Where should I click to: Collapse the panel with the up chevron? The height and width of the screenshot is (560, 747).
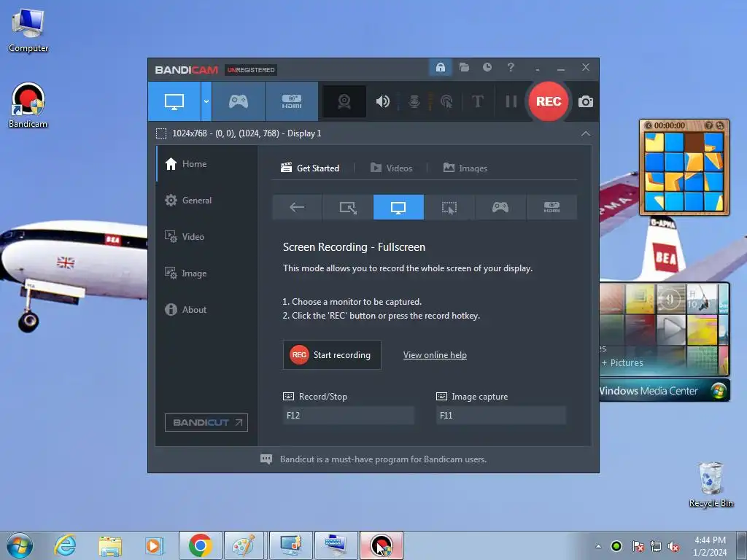[x=586, y=134]
